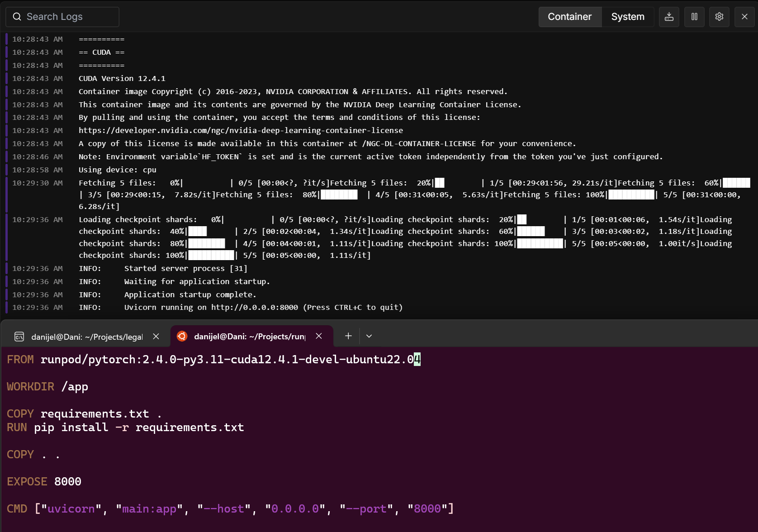Viewport: 758px width, 532px height.
Task: Click the 'CUDA Version 12.4.1' log line
Action: coord(122,78)
